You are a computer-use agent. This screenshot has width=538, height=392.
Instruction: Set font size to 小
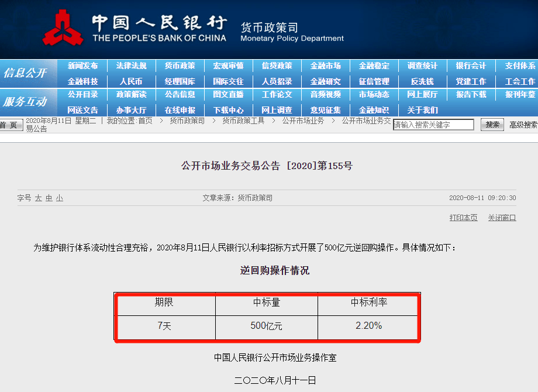click(60, 198)
